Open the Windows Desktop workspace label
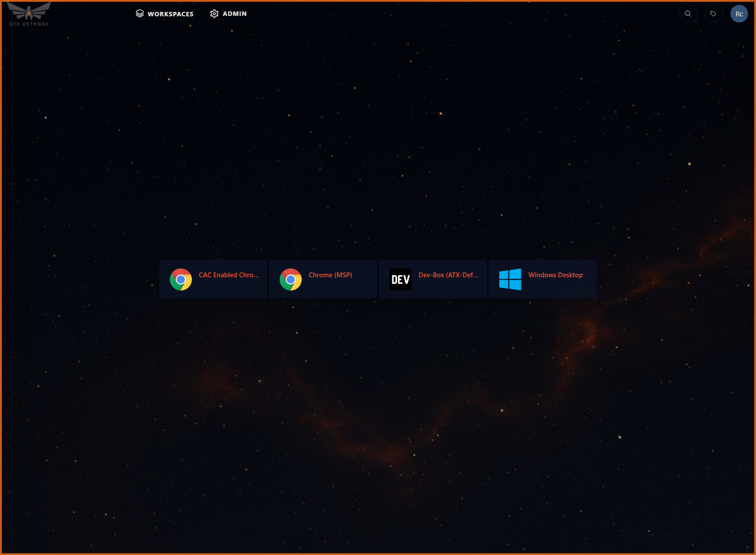 [555, 275]
